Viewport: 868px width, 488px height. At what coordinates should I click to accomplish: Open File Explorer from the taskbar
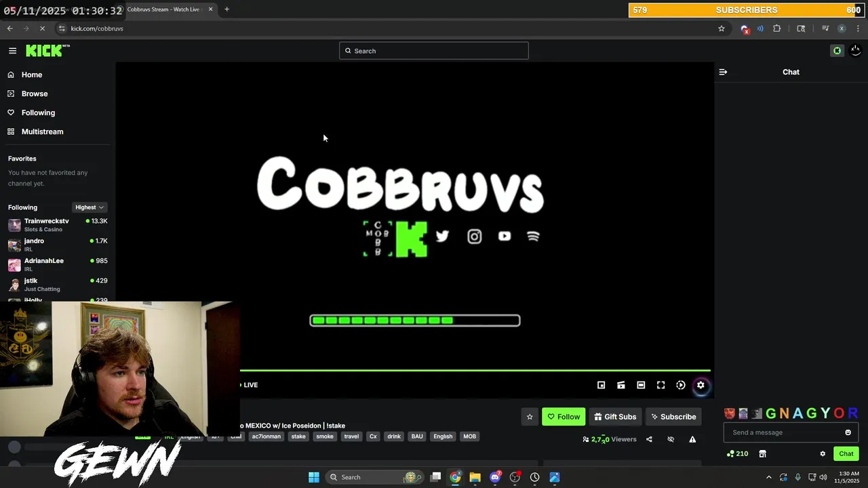pos(475,477)
